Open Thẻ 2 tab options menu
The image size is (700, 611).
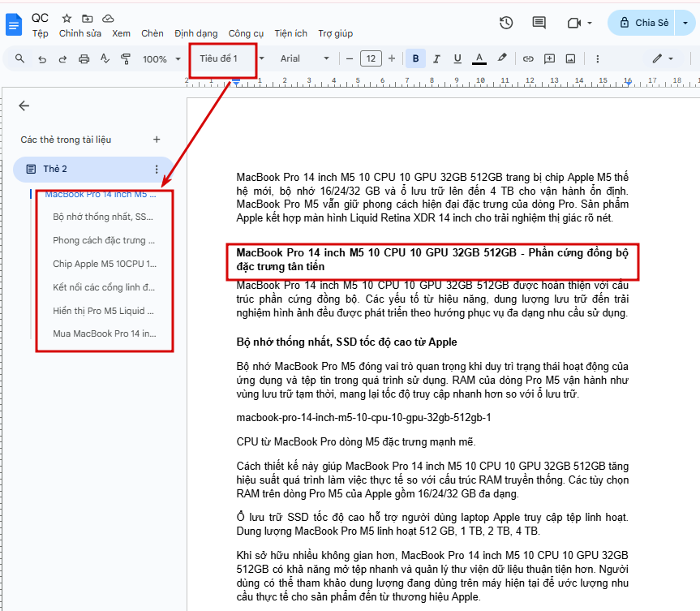157,169
